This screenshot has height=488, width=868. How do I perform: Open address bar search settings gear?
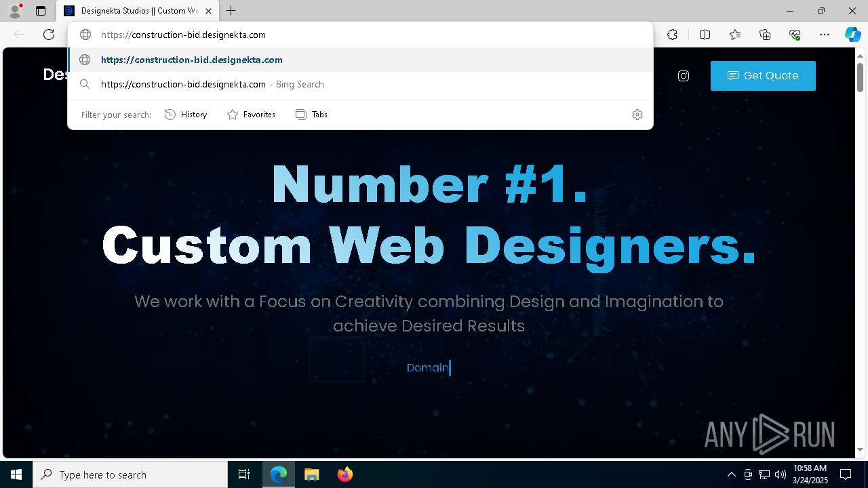pos(637,115)
